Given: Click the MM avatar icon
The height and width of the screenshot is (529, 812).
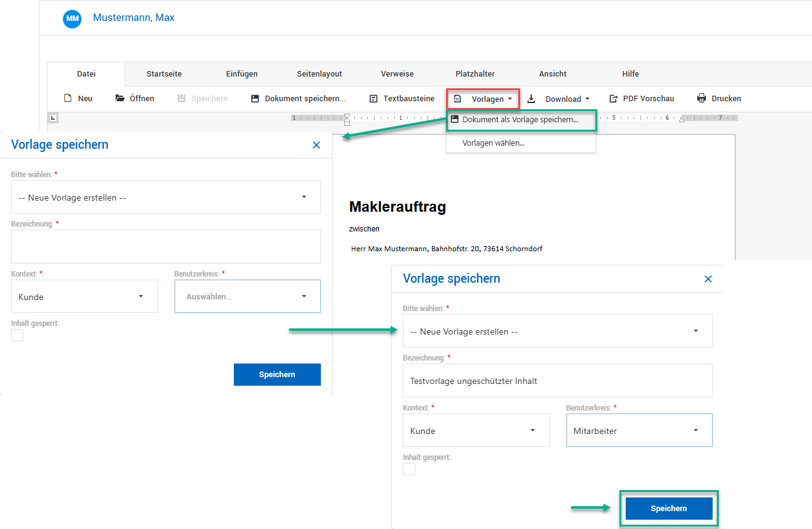Looking at the screenshot, I should click(x=72, y=19).
